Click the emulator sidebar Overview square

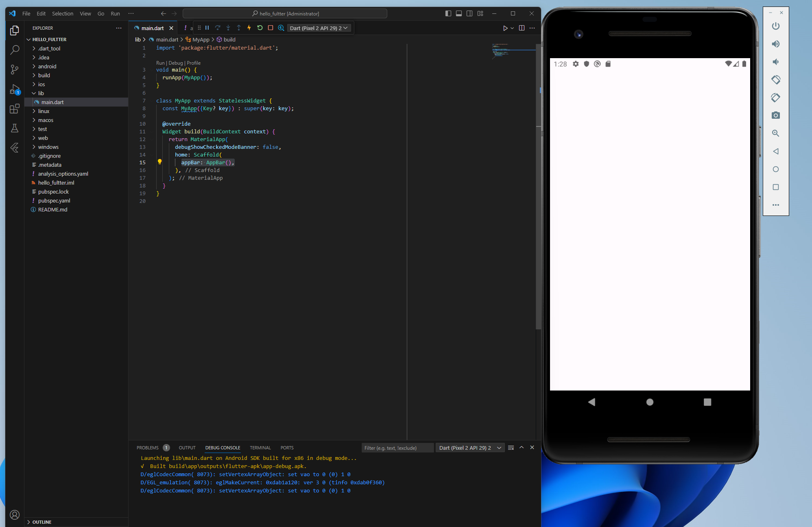(776, 187)
